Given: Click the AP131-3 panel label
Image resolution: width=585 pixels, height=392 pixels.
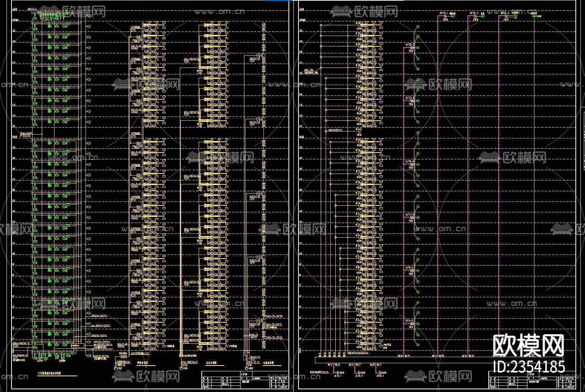Looking at the screenshot, I should tap(504, 13).
